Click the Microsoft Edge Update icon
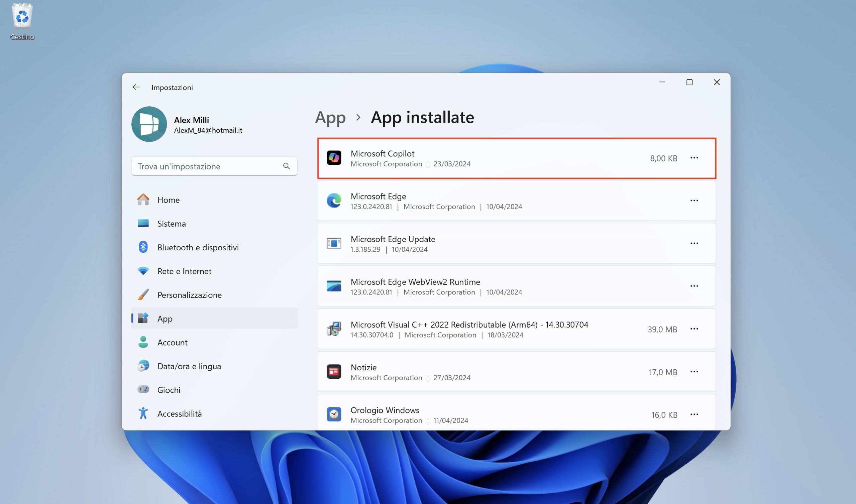The width and height of the screenshot is (856, 504). click(334, 244)
